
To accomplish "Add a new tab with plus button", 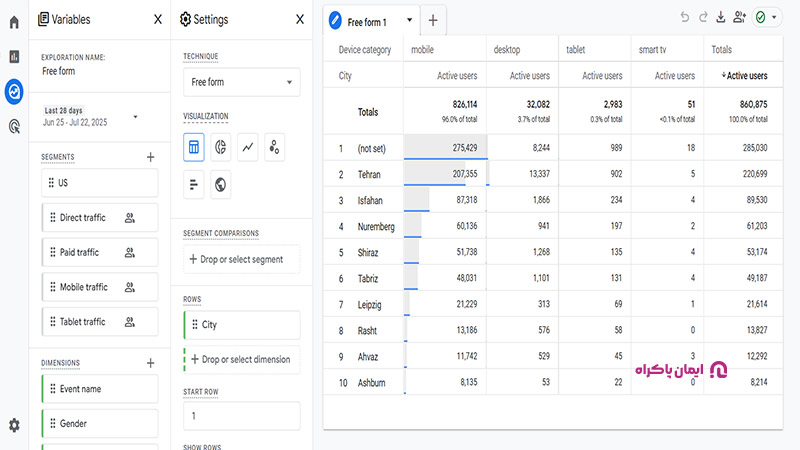I will 433,20.
